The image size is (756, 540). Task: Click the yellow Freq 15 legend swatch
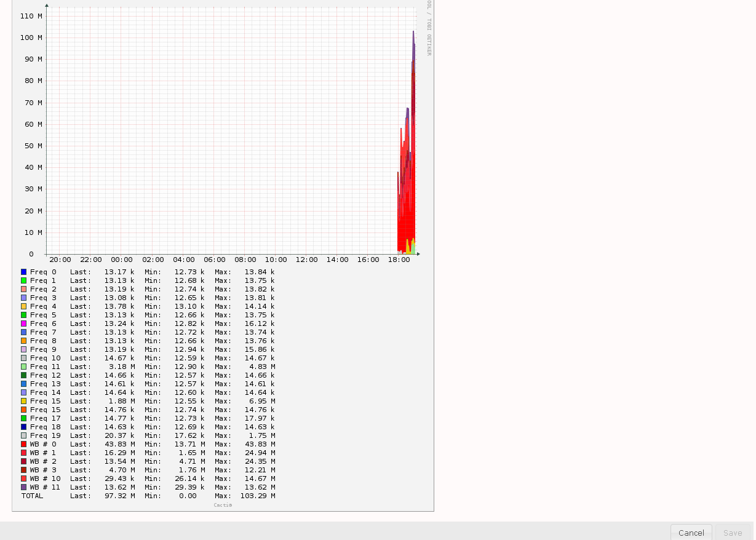coord(24,400)
